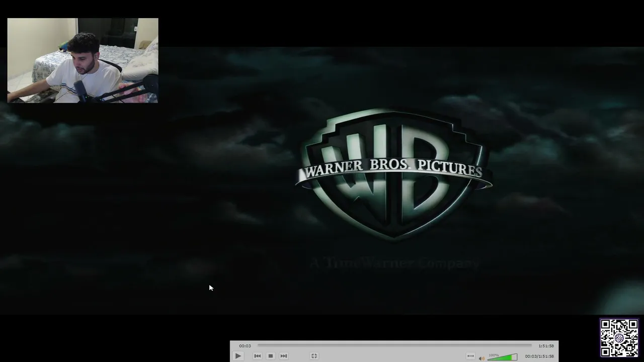644x362 pixels.
Task: Click the QR code in the corner
Action: tap(619, 338)
